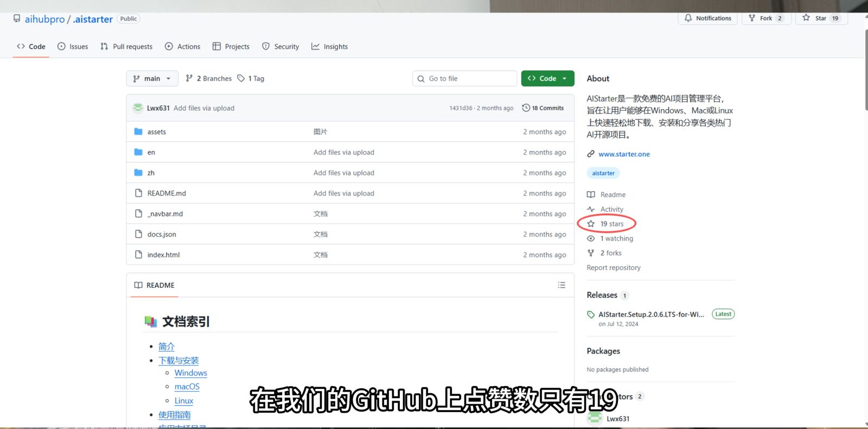This screenshot has width=868, height=429.
Task: Open the docs.json file icon
Action: tap(138, 234)
